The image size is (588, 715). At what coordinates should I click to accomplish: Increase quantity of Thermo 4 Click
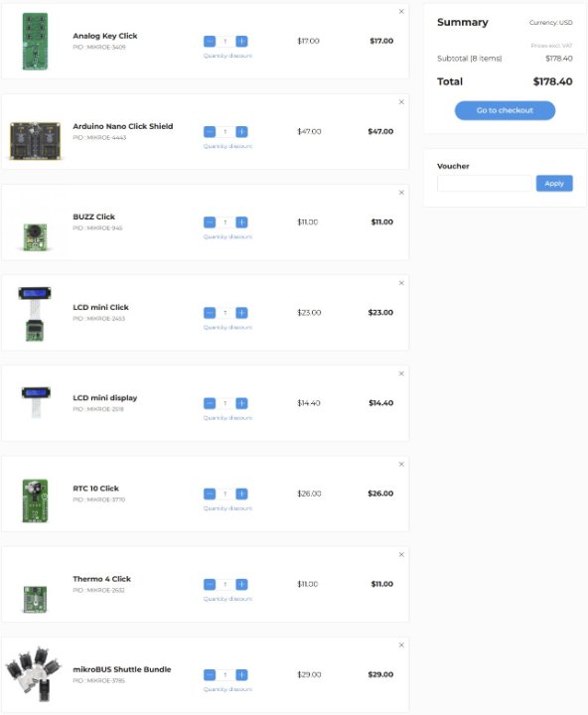click(241, 585)
